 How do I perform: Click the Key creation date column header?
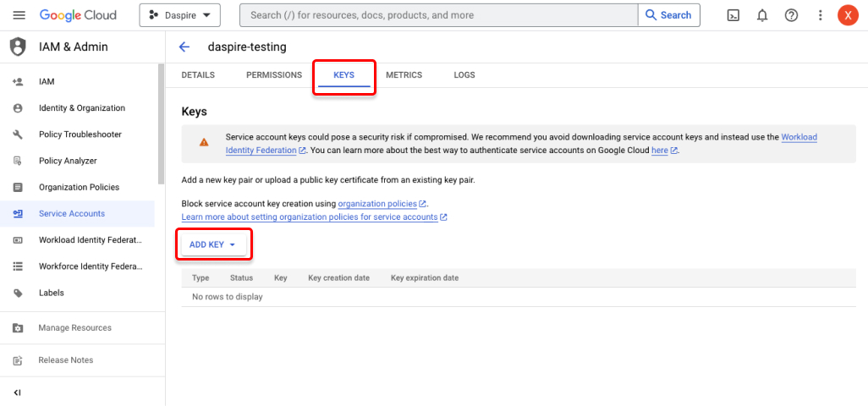click(x=338, y=277)
